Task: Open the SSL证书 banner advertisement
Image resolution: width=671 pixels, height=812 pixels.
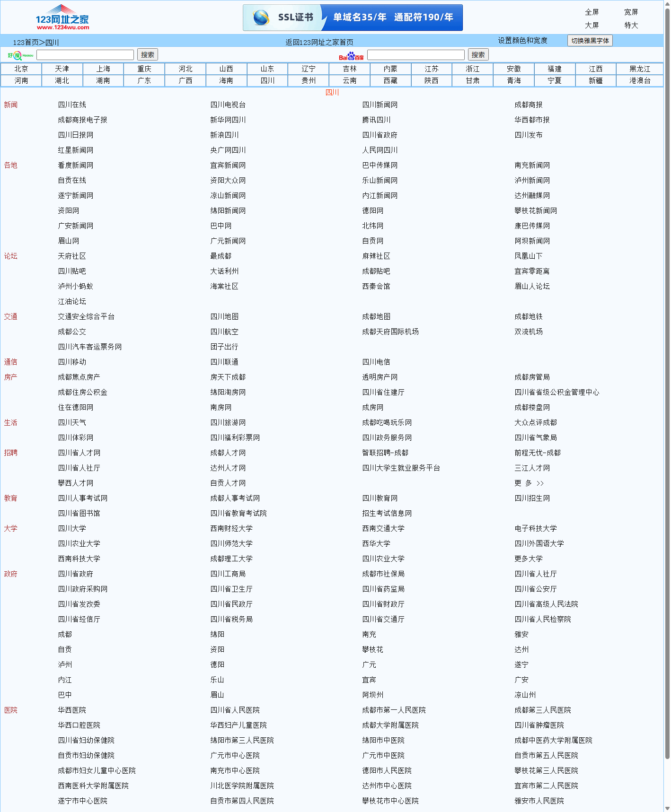Action: click(353, 18)
